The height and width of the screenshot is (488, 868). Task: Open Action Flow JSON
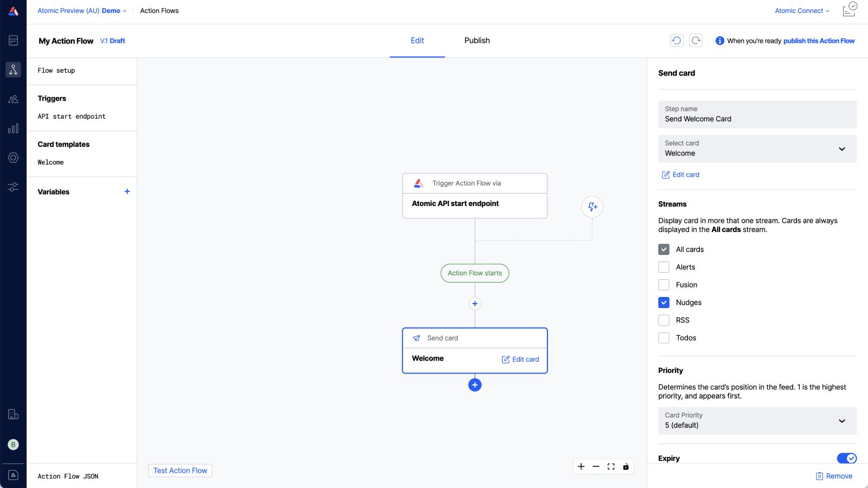tap(68, 476)
